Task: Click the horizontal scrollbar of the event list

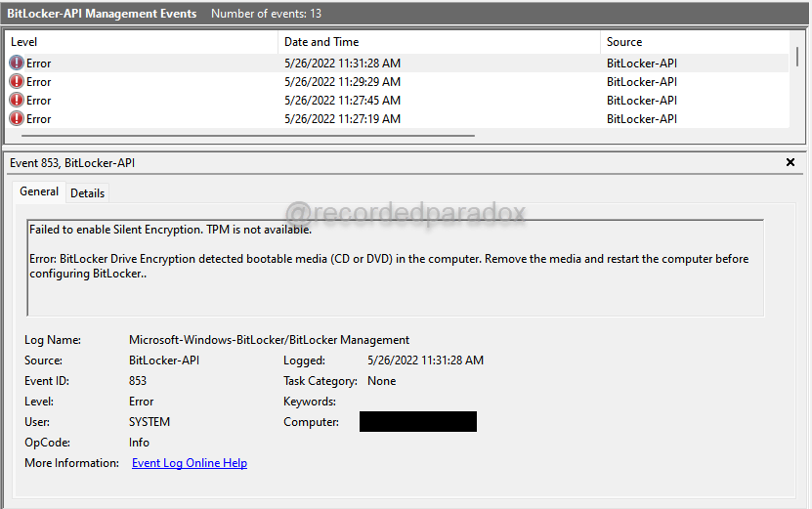Action: pyautogui.click(x=248, y=136)
